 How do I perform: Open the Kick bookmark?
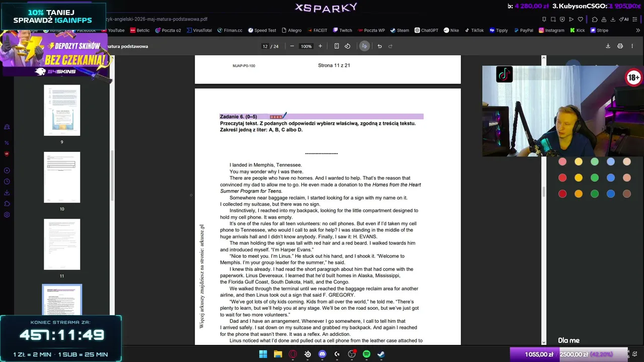[x=577, y=30]
